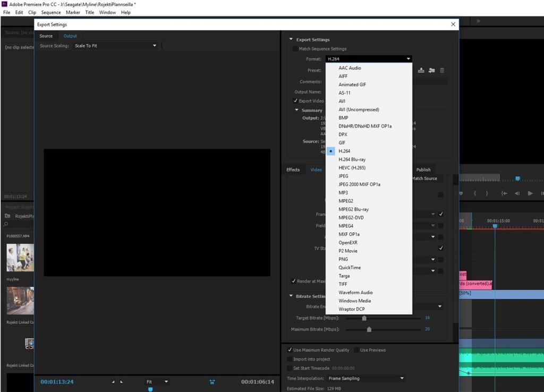This screenshot has height=392, width=544.
Task: Click Mark Out brace in program monitor
Action: pyautogui.click(x=487, y=193)
